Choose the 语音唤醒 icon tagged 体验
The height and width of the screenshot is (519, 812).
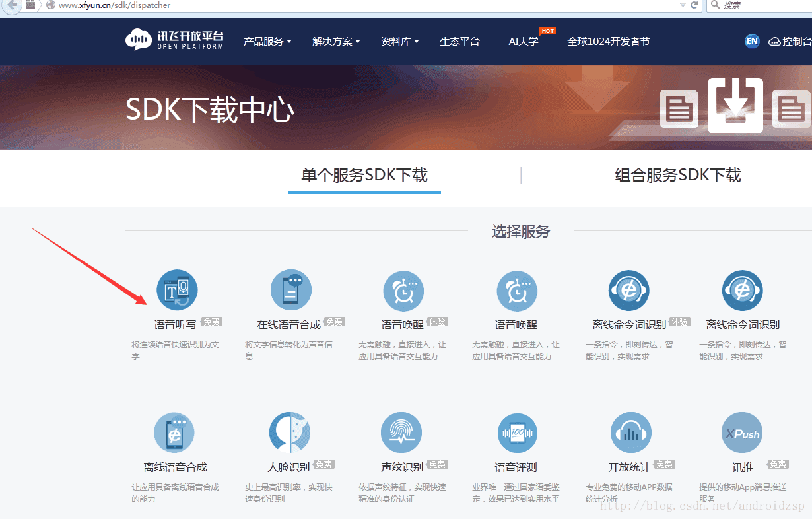coord(403,291)
